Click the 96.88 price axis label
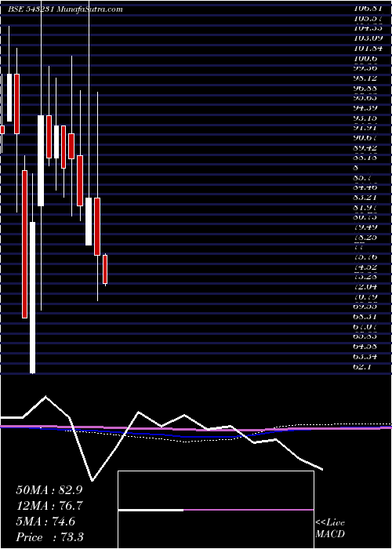The width and height of the screenshot is (392, 549). (x=367, y=88)
